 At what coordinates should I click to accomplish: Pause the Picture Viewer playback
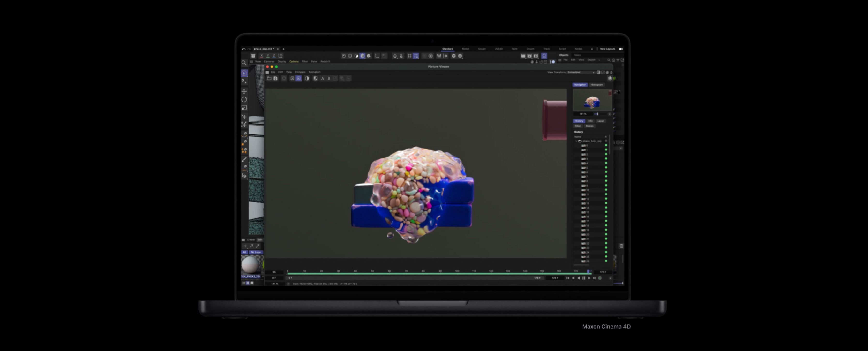584,278
